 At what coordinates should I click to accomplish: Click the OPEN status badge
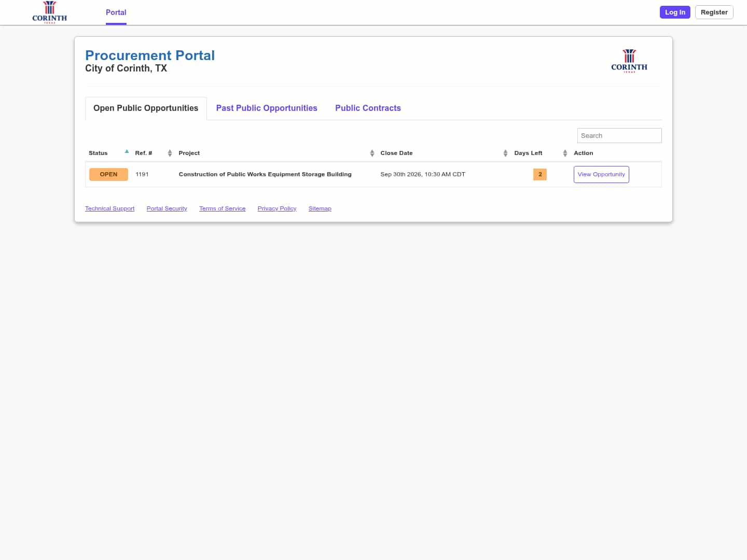[x=108, y=174]
